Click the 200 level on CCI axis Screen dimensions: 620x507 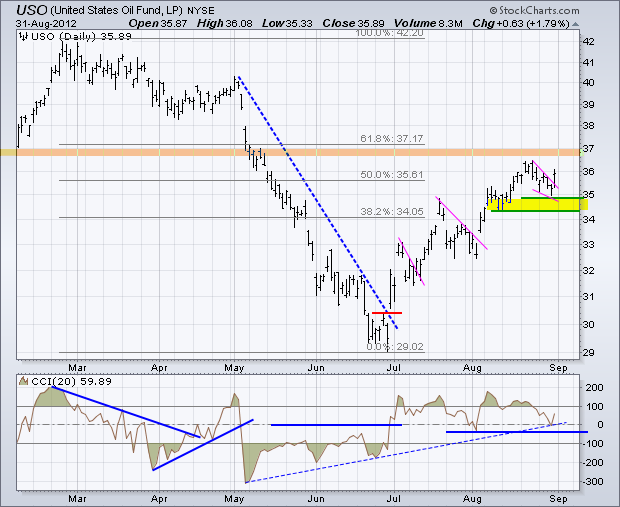594,388
